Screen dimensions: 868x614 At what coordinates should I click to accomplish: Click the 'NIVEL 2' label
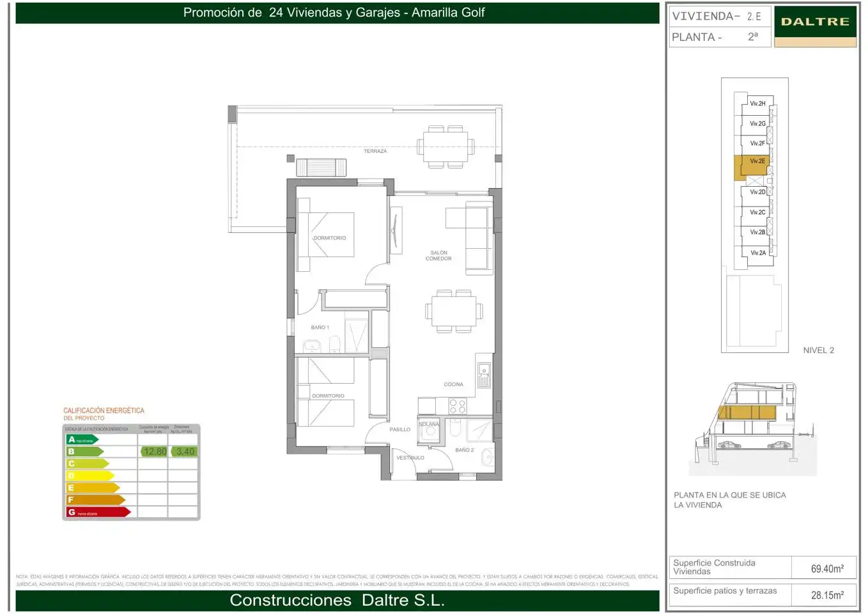pos(818,350)
